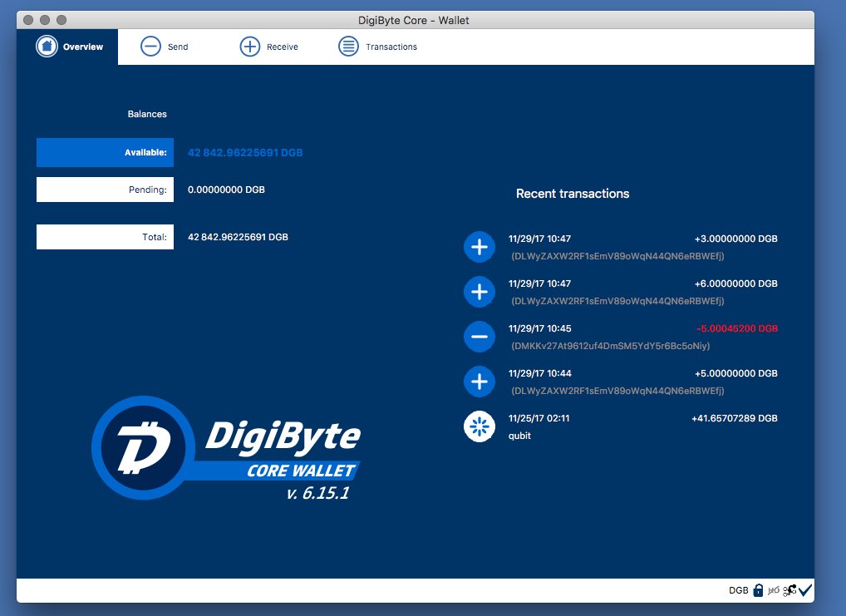The image size is (846, 616).
Task: Click the Recent transactions heading
Action: [573, 194]
